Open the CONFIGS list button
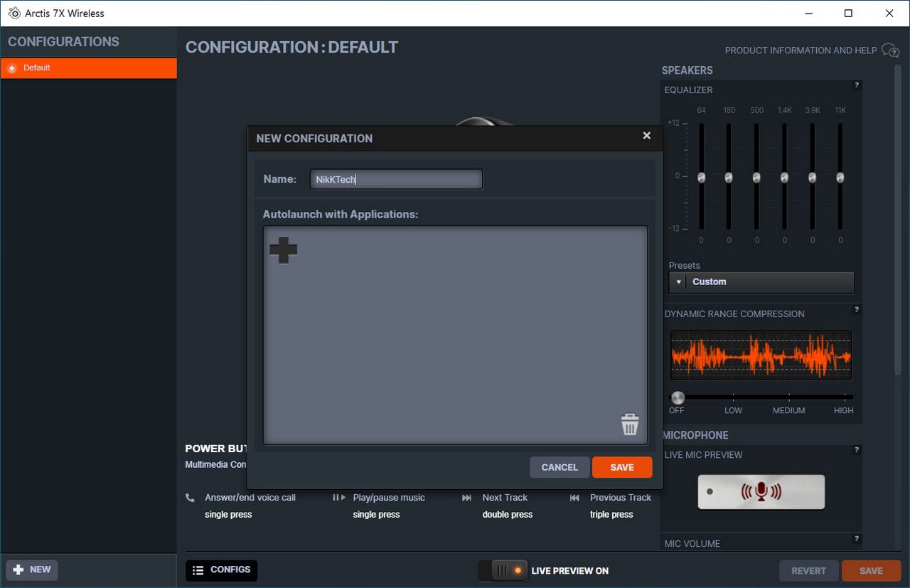The height and width of the screenshot is (588, 910). [x=222, y=570]
